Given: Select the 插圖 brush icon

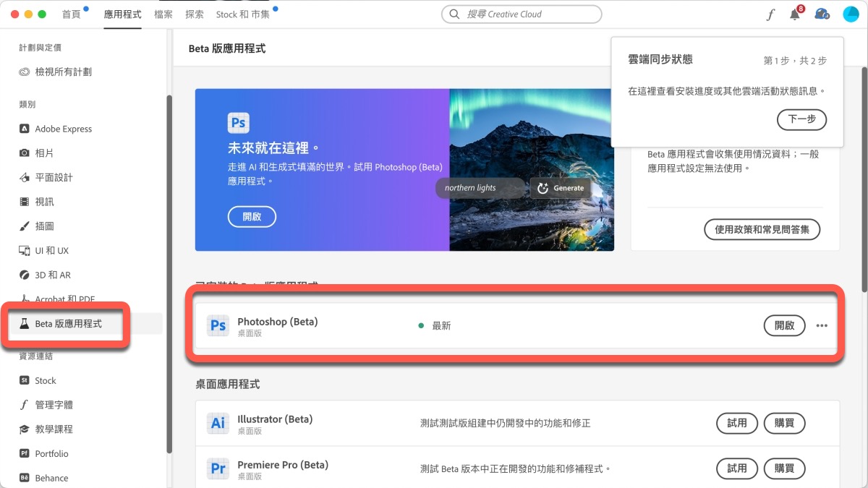Looking at the screenshot, I should 24,226.
